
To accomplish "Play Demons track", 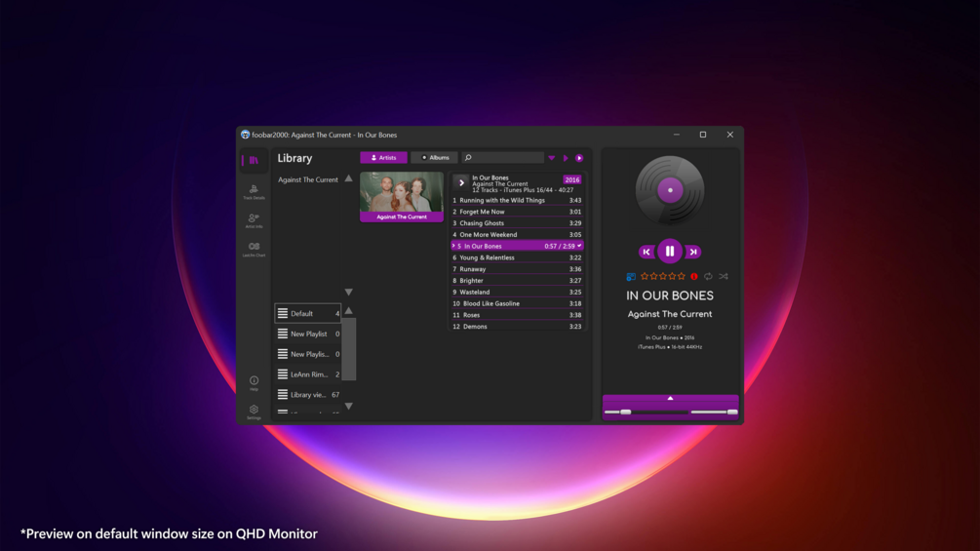I will coord(517,326).
